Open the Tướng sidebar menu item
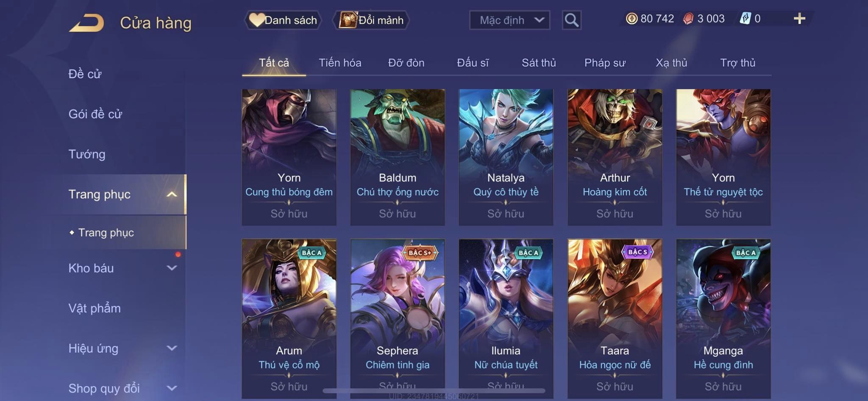 coord(87,154)
